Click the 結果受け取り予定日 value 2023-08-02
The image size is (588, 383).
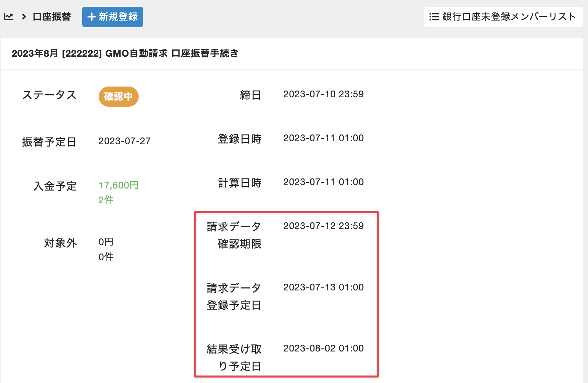click(323, 348)
